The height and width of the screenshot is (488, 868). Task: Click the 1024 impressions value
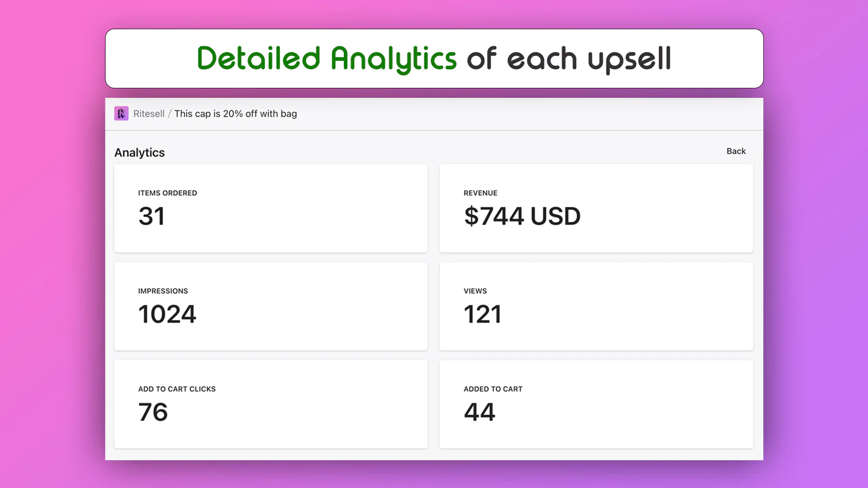[167, 314]
